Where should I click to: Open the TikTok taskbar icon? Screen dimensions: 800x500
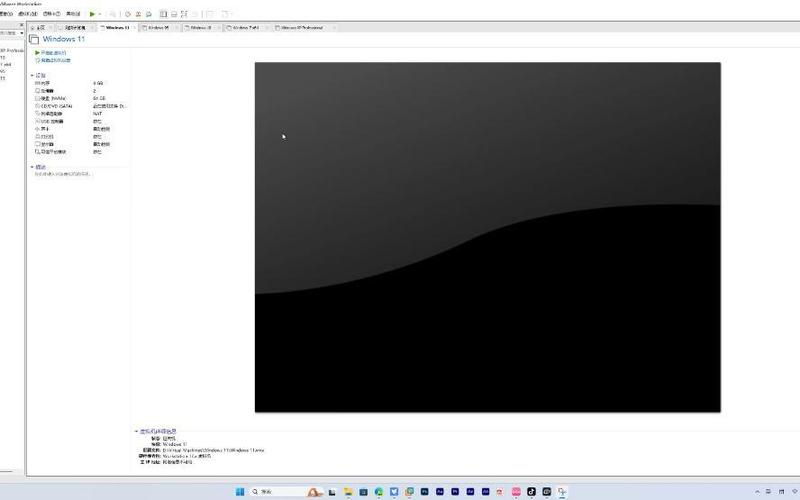(531, 492)
